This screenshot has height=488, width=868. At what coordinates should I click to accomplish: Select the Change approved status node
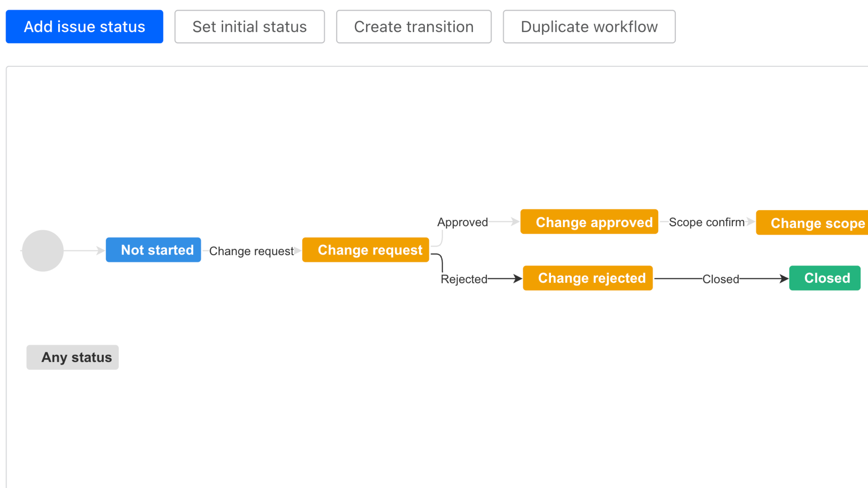tap(589, 222)
